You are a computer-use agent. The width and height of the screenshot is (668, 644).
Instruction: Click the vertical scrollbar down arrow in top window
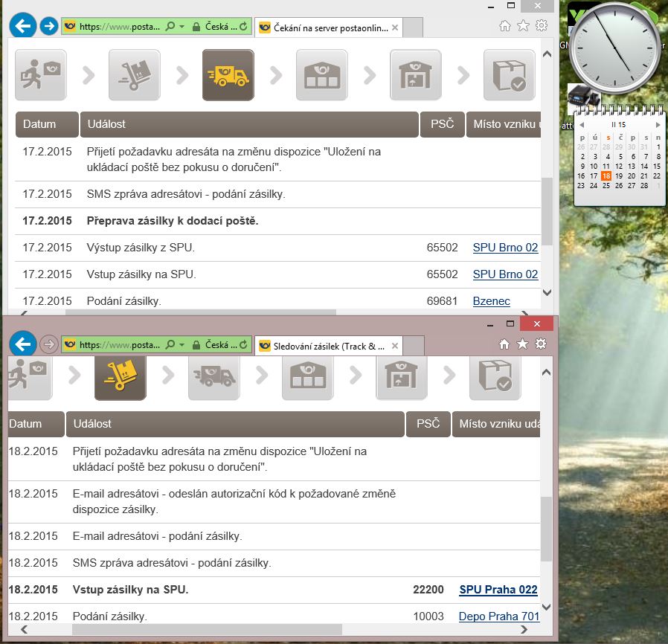coord(547,293)
